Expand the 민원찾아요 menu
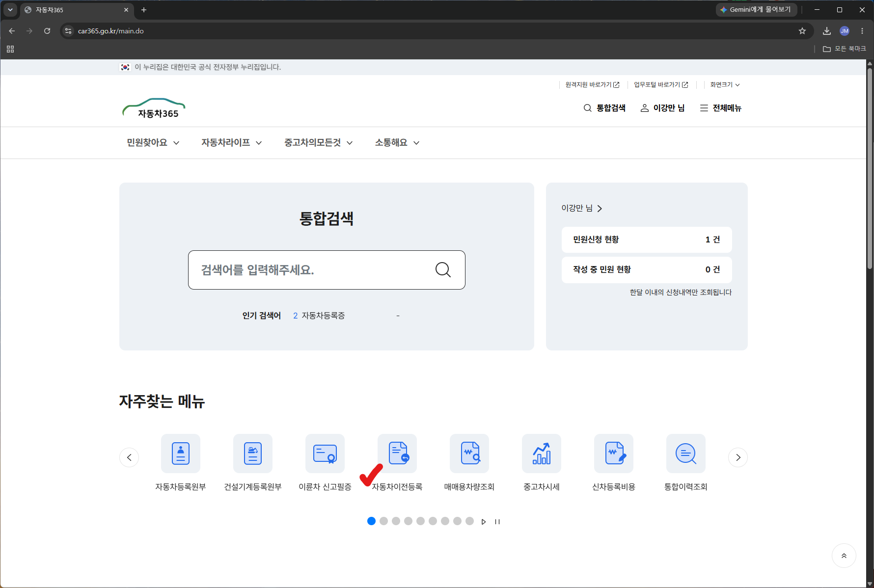This screenshot has width=874, height=588. point(153,143)
